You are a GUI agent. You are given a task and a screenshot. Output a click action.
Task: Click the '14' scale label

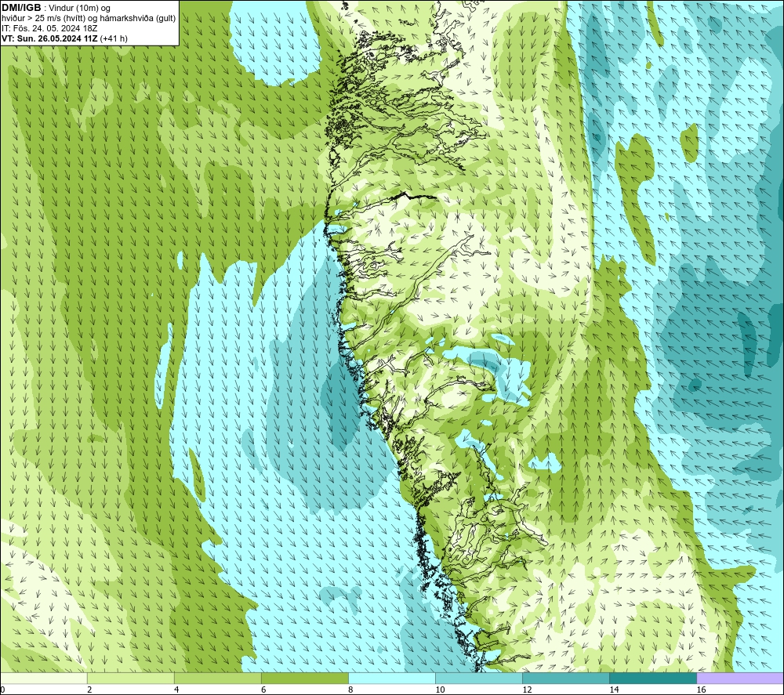(614, 690)
